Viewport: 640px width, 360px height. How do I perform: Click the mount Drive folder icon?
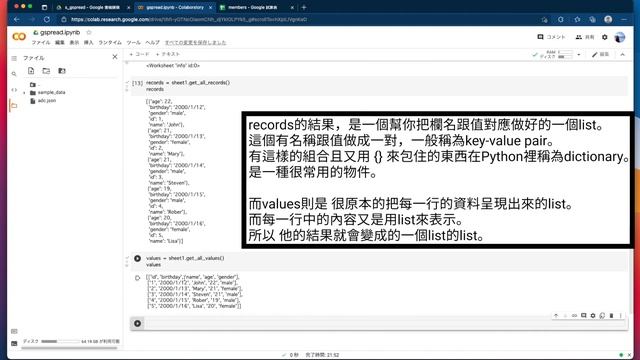[x=62, y=71]
